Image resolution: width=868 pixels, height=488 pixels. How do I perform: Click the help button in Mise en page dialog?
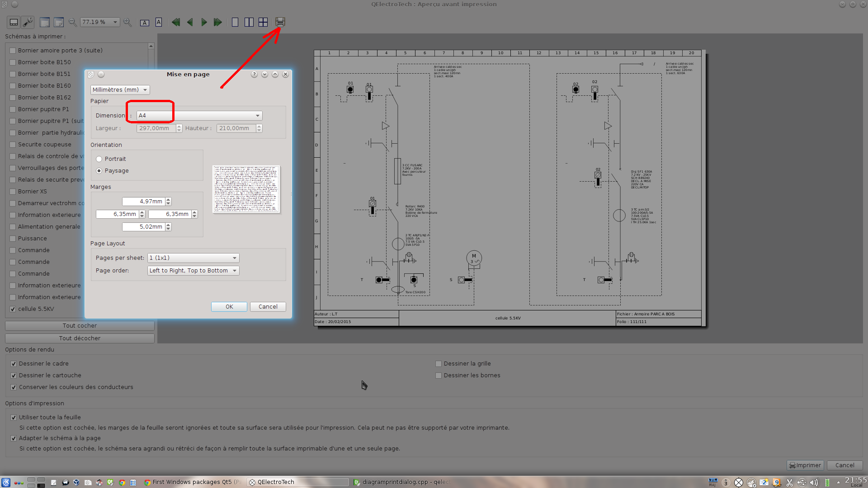point(255,75)
